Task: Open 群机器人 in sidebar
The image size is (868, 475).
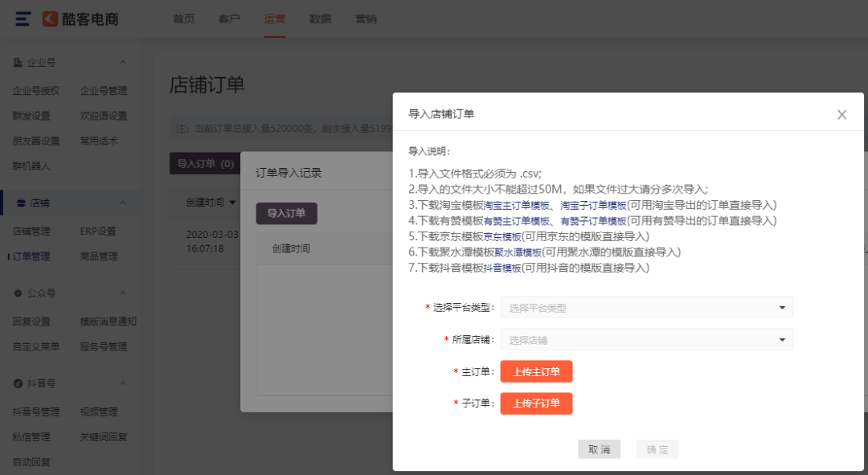Action: 31,166
